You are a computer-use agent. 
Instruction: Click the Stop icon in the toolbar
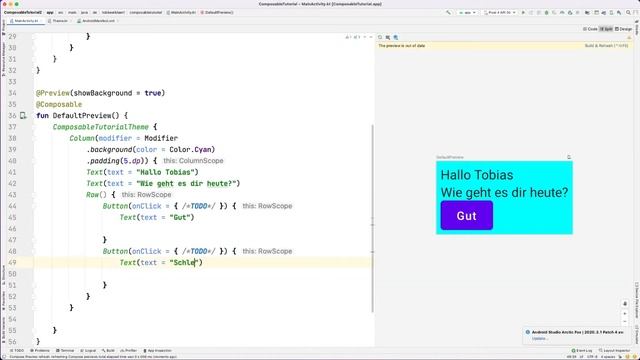tap(578, 13)
